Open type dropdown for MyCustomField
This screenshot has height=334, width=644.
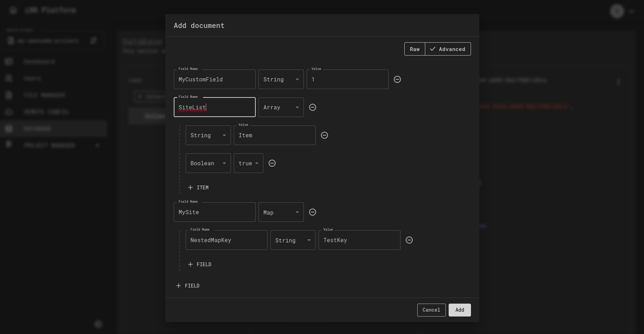point(281,79)
